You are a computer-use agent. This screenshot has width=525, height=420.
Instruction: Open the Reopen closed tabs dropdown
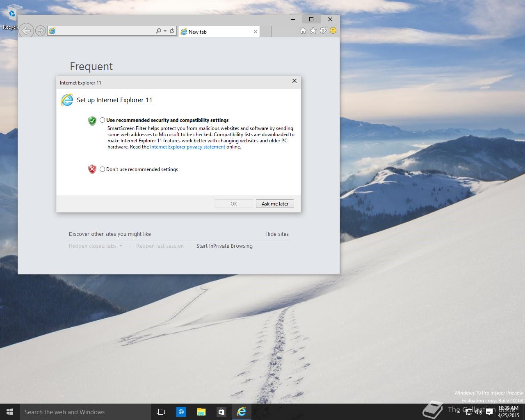point(96,246)
